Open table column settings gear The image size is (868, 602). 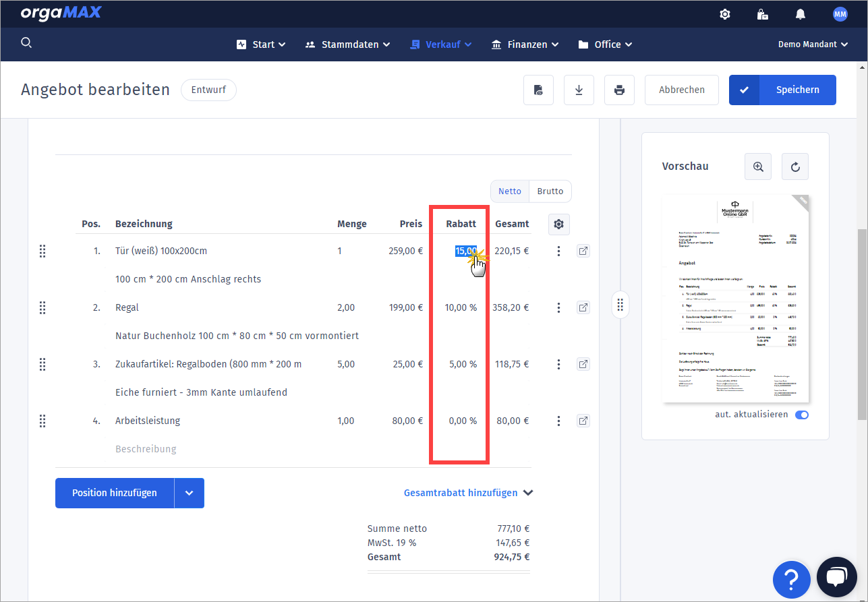pyautogui.click(x=559, y=224)
